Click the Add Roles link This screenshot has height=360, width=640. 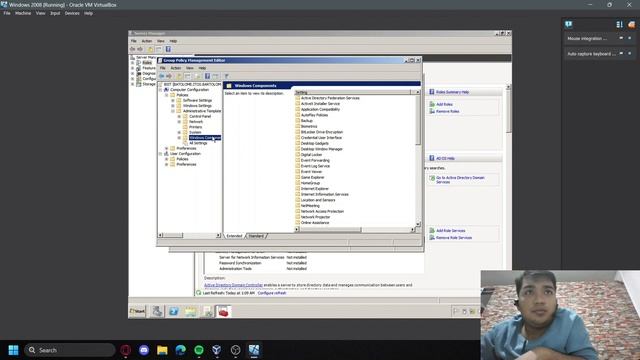point(444,104)
